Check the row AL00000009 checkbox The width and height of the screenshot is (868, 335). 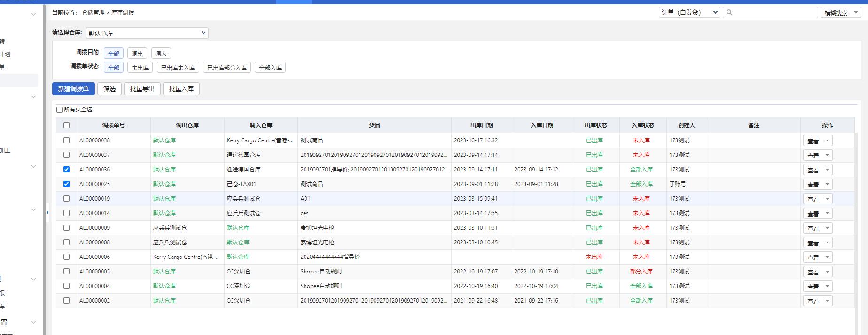point(66,227)
